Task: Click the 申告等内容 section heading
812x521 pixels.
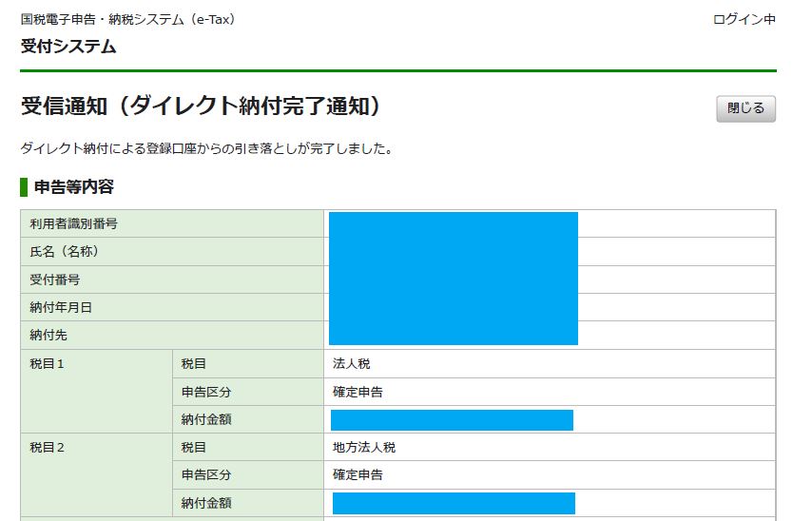Action: (x=74, y=186)
